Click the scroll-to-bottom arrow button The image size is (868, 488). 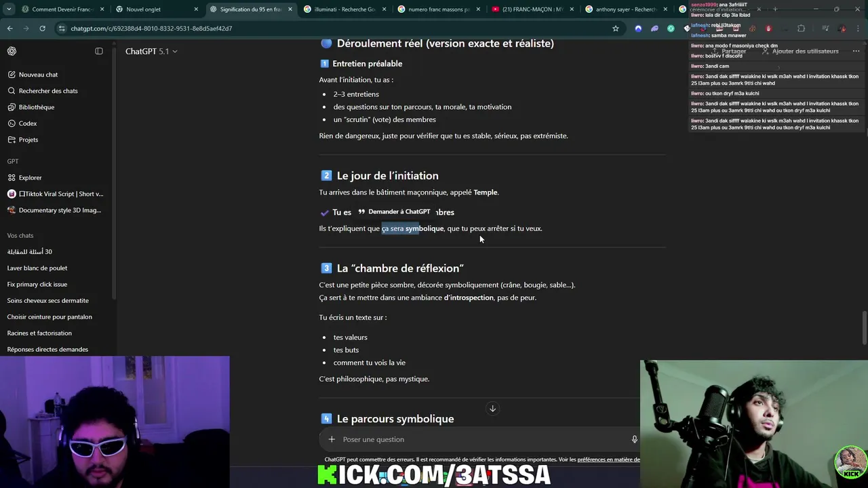pyautogui.click(x=493, y=408)
